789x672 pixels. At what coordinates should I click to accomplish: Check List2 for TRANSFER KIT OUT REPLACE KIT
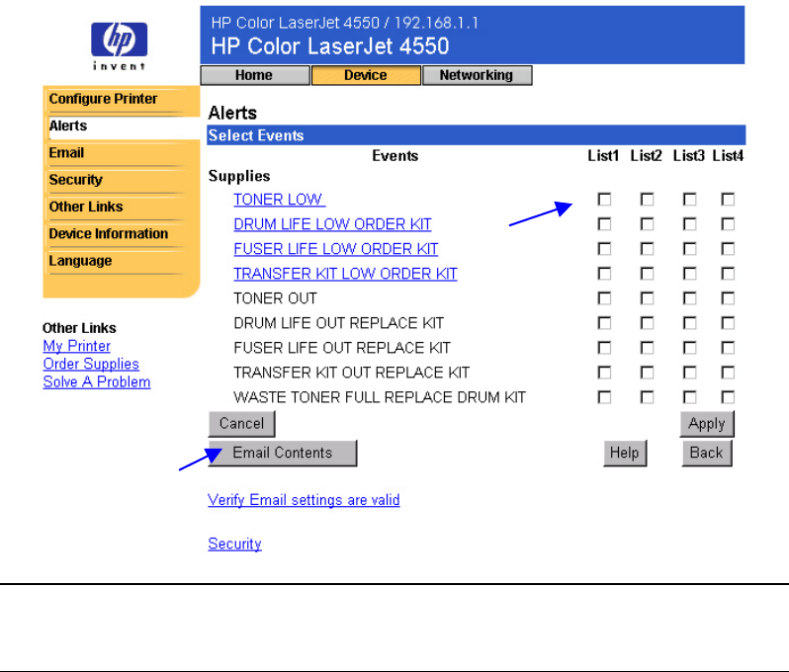[x=647, y=373]
